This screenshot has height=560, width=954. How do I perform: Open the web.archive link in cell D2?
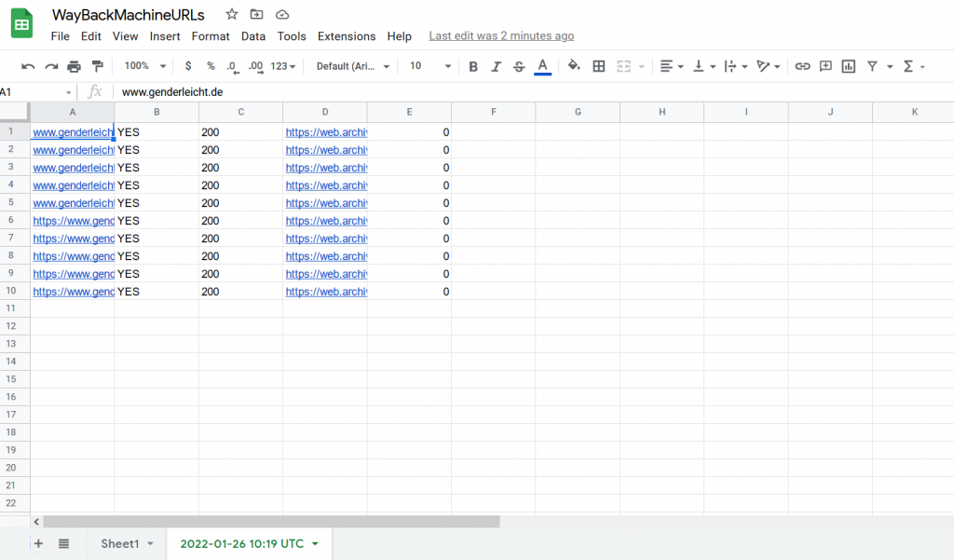(x=326, y=150)
